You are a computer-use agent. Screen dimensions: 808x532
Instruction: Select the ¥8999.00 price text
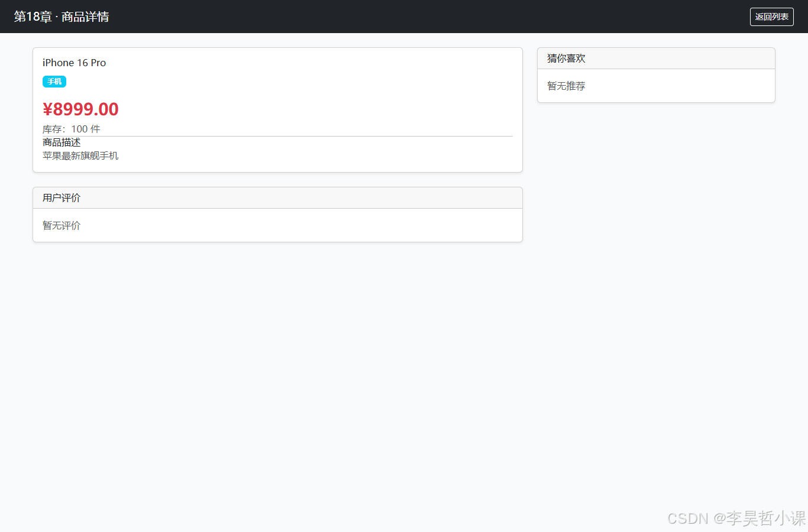[x=80, y=109]
